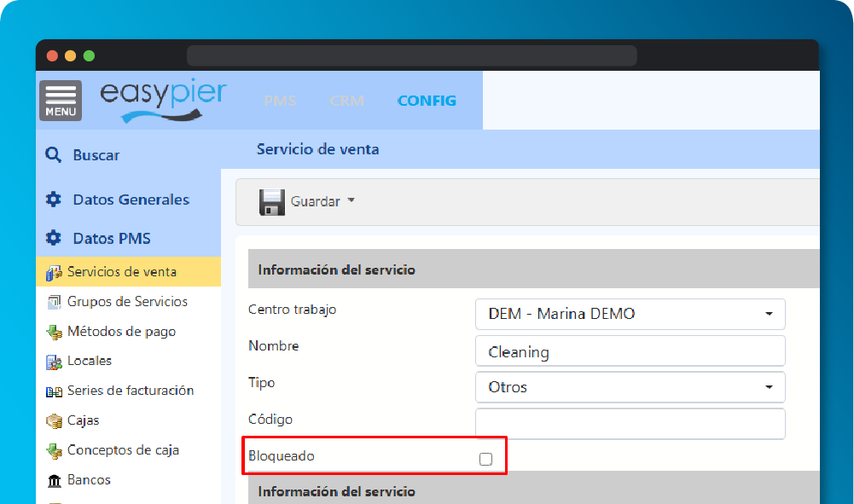The image size is (854, 504).
Task: Click the Conceptos de caja icon
Action: pyautogui.click(x=54, y=450)
